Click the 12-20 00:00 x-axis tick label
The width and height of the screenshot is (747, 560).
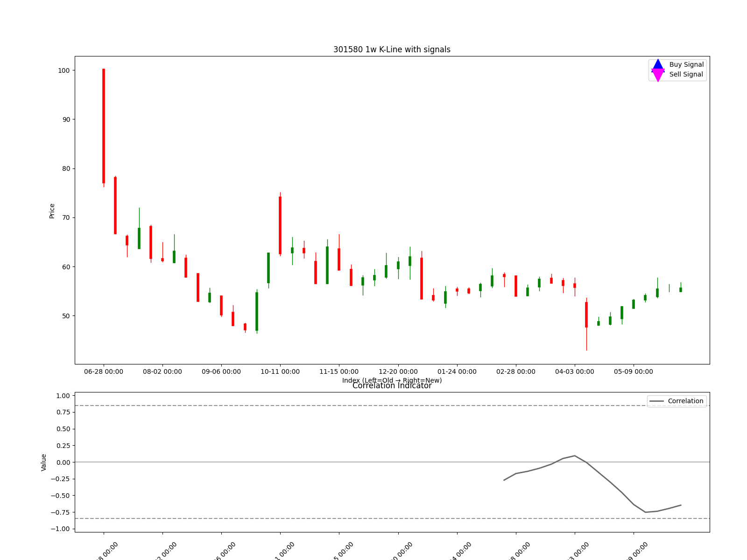point(398,371)
